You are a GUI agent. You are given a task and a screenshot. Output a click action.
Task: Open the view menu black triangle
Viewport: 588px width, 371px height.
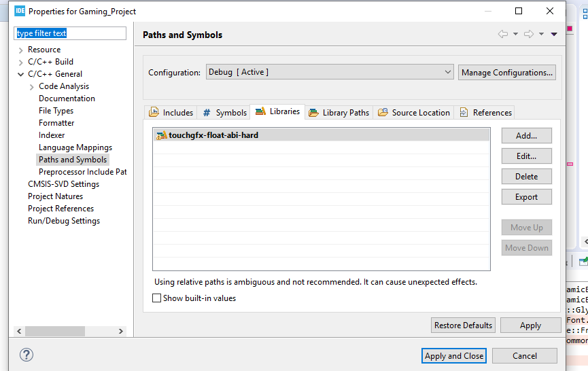coord(554,34)
